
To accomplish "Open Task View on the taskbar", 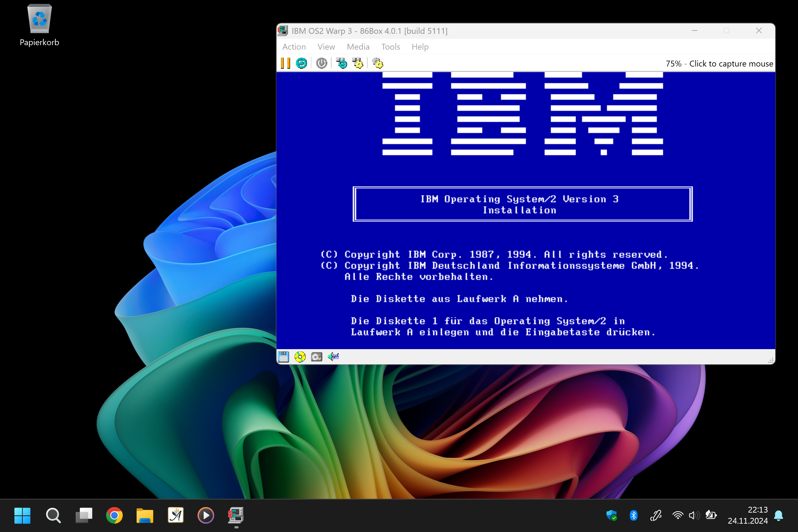I will [x=84, y=516].
